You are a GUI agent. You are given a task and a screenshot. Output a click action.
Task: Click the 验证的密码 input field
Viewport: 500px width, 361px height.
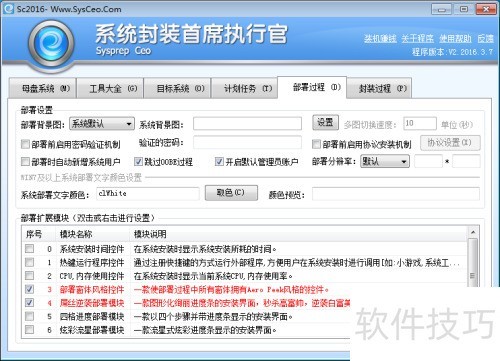tap(247, 142)
